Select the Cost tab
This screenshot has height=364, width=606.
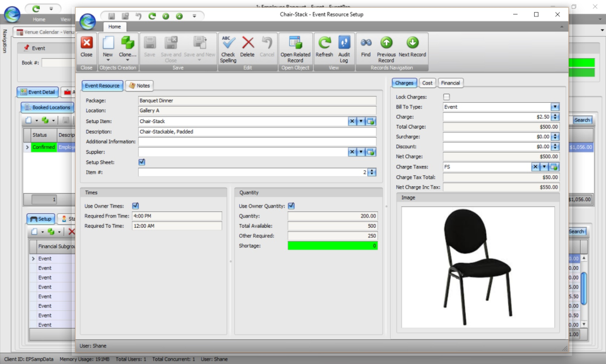(427, 83)
